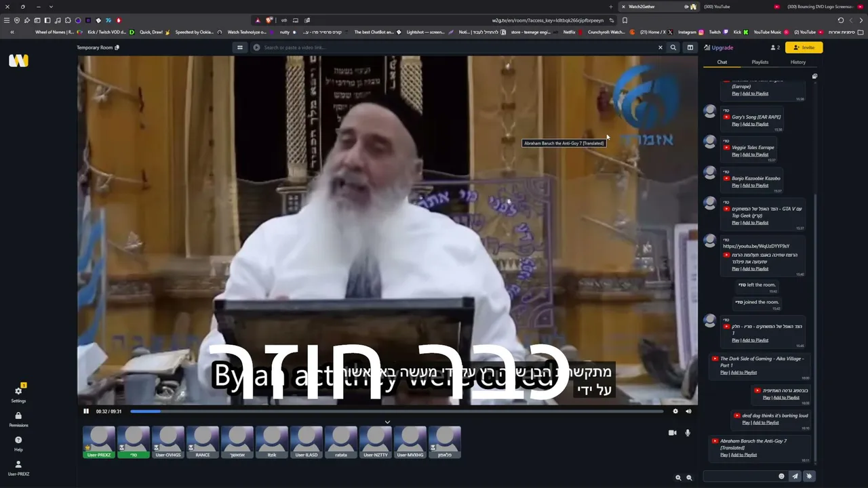Screen dimensions: 868x488
Task: Select the User-OVHGS participant avatar
Action: coord(168,442)
